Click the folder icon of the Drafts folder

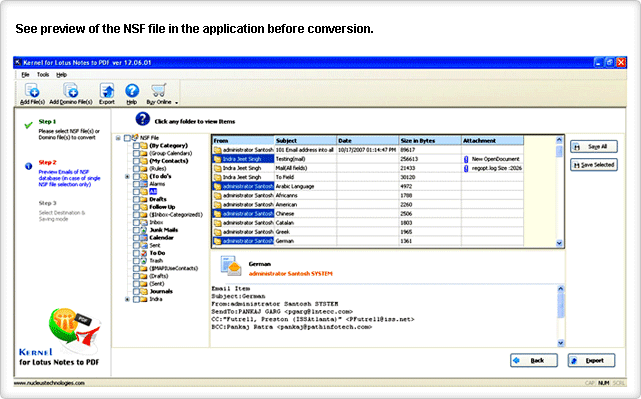pyautogui.click(x=143, y=200)
